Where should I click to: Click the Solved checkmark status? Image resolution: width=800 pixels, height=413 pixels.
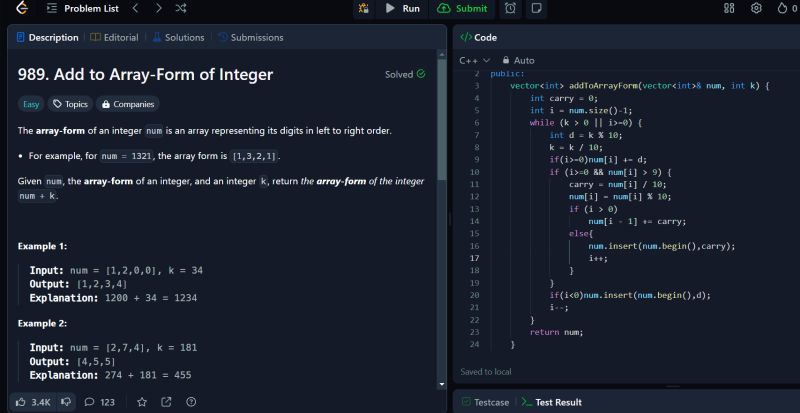[x=405, y=74]
